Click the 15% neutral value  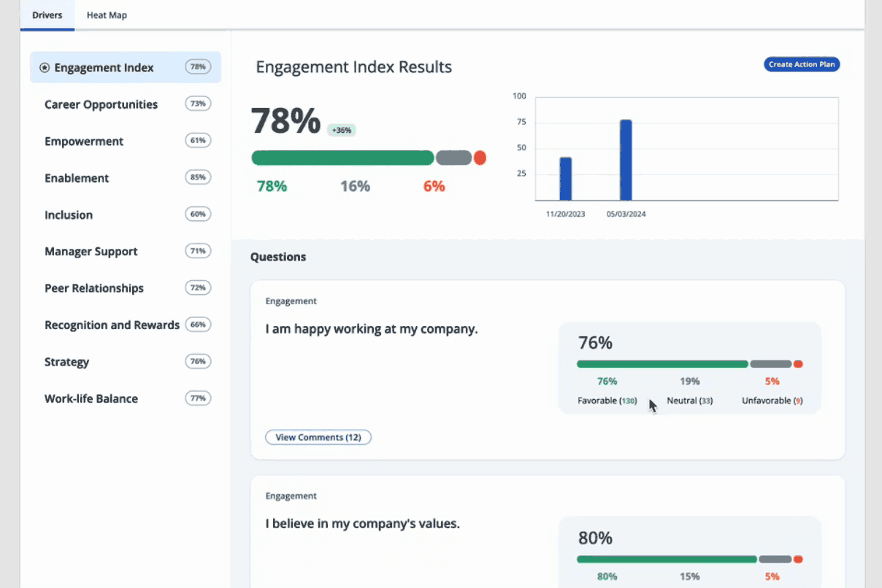pos(690,576)
